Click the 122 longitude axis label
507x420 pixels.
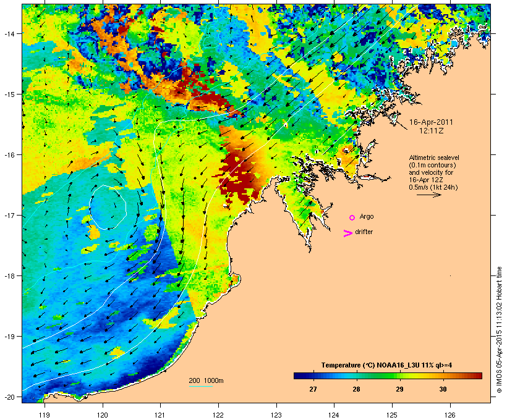tap(218, 415)
